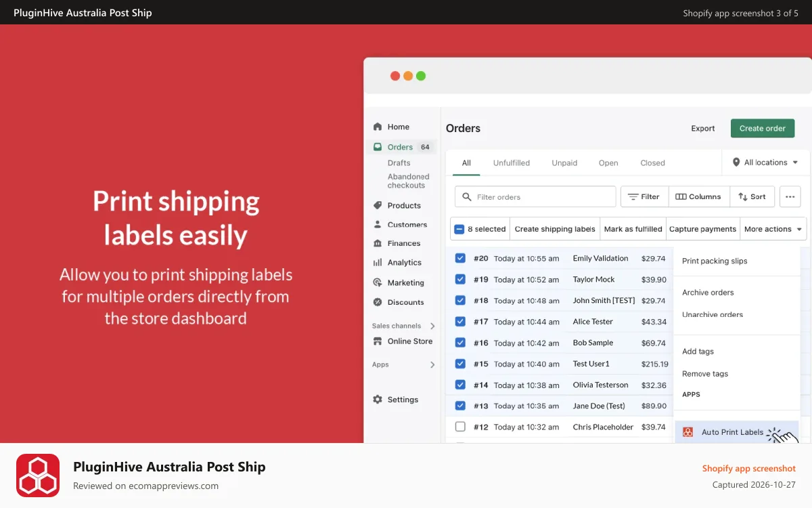Click the Home house icon in sidebar
The height and width of the screenshot is (508, 812).
click(378, 127)
